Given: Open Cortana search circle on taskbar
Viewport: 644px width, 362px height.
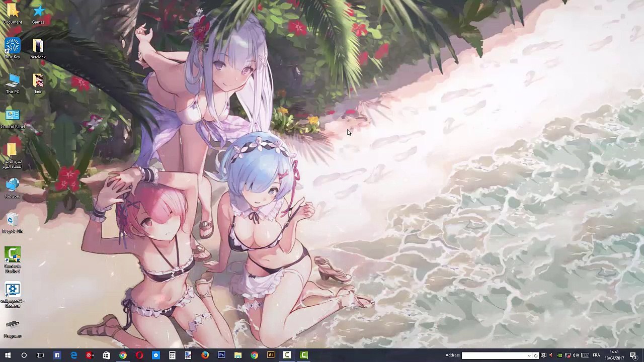Looking at the screenshot, I should [x=24, y=355].
